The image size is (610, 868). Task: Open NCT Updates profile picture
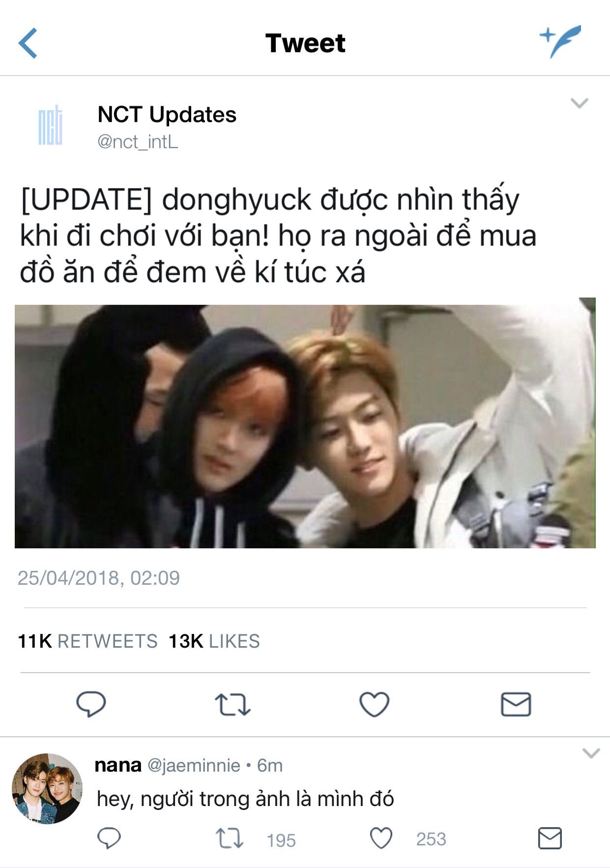(x=50, y=125)
